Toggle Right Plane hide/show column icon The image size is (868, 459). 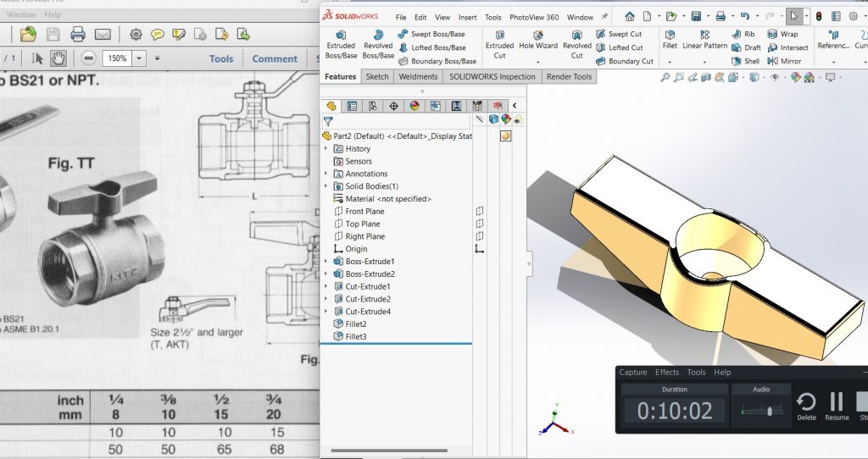(x=480, y=236)
